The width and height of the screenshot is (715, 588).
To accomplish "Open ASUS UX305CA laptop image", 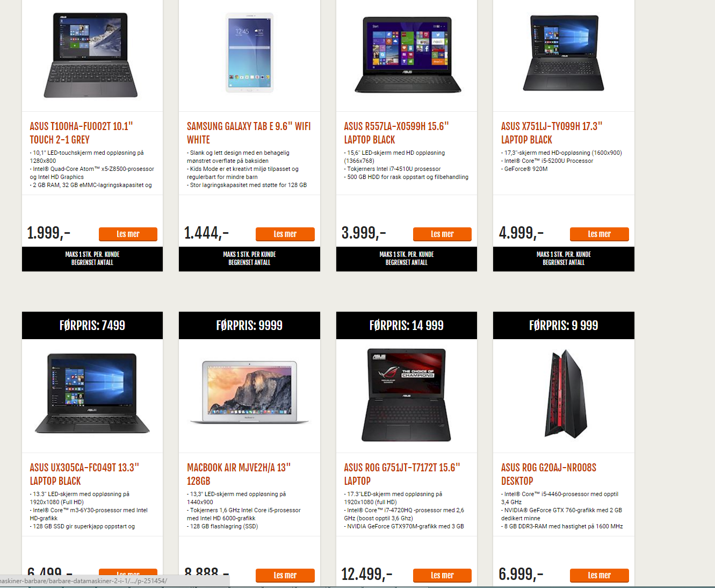I will click(x=92, y=393).
